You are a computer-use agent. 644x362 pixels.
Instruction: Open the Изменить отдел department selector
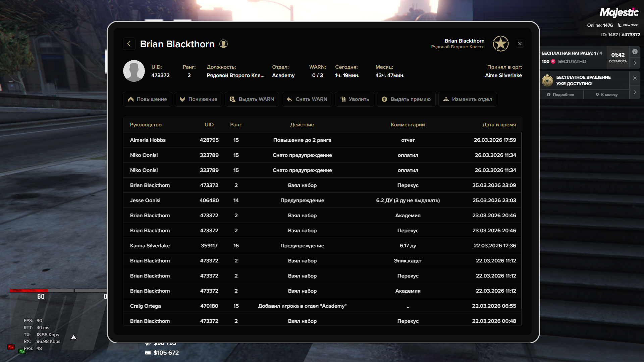click(x=468, y=99)
